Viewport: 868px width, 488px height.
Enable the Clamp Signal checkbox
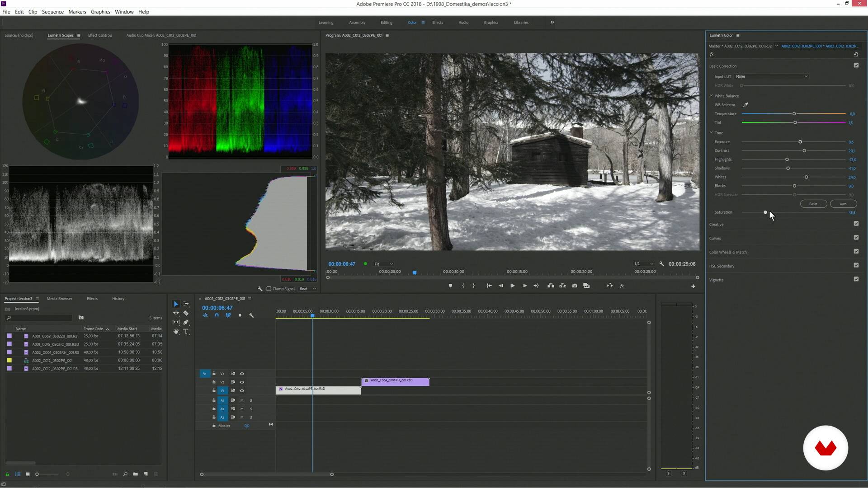(269, 289)
